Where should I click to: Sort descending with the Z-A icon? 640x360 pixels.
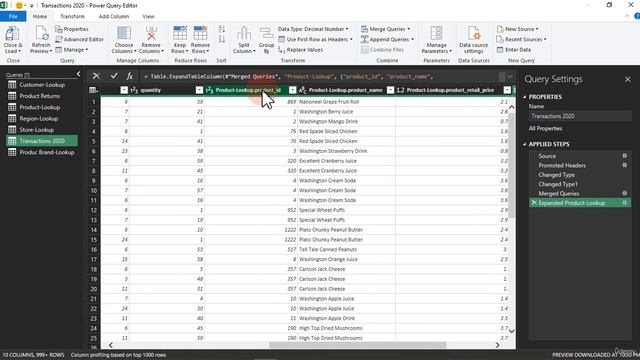(222, 39)
